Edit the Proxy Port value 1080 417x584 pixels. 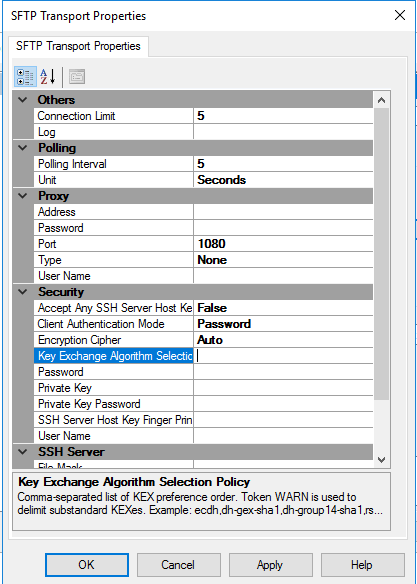283,244
